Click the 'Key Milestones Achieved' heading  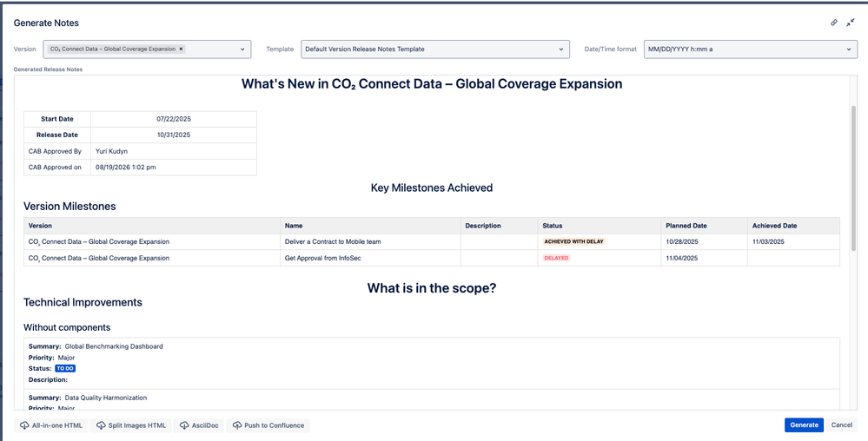click(x=432, y=188)
